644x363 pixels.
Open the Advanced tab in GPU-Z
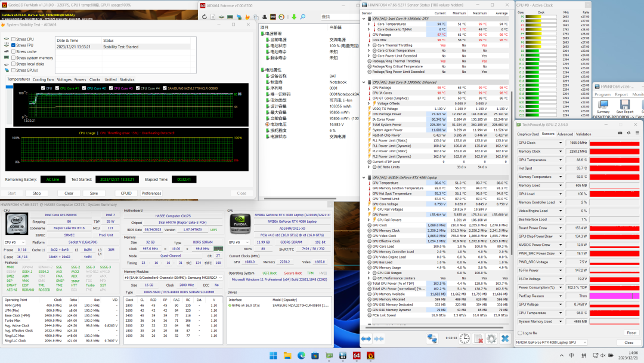coord(565,134)
